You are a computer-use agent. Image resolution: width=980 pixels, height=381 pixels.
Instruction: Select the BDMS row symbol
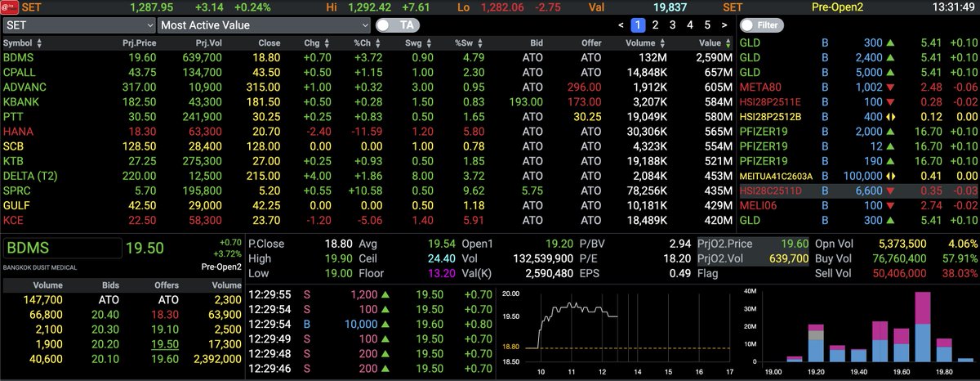tap(17, 57)
